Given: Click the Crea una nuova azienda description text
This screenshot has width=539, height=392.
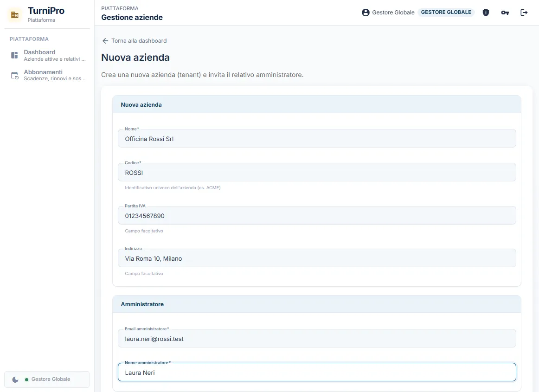Looking at the screenshot, I should point(202,75).
